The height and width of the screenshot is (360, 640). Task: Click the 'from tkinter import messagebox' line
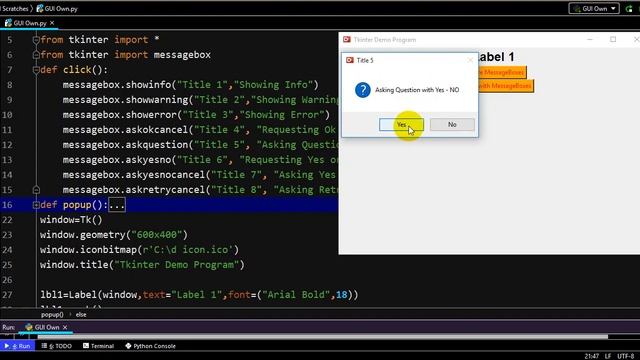(x=125, y=55)
